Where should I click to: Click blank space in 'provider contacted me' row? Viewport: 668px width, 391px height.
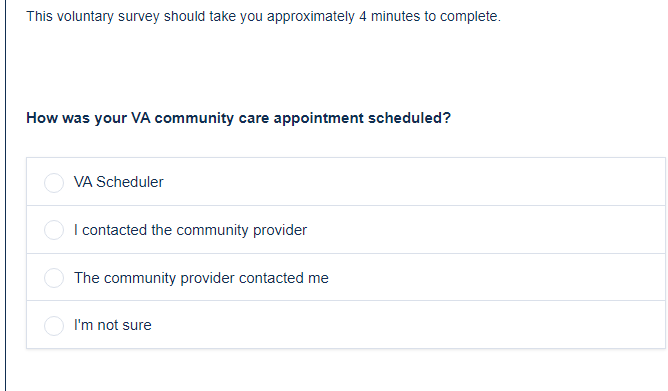click(496, 278)
